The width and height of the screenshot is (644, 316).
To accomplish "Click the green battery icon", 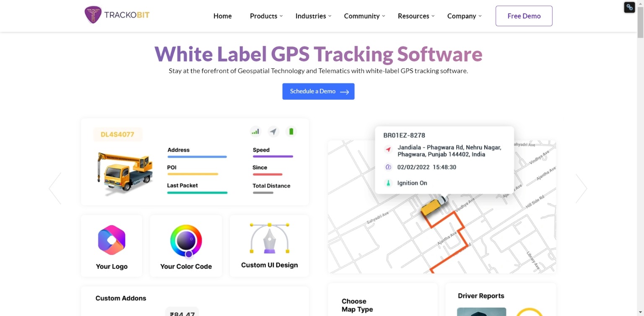I will [291, 132].
